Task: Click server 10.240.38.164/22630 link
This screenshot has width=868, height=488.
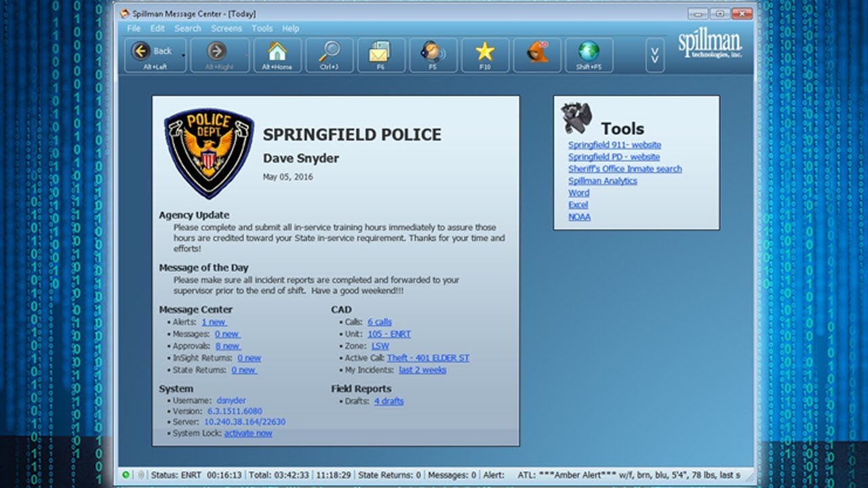Action: [245, 422]
